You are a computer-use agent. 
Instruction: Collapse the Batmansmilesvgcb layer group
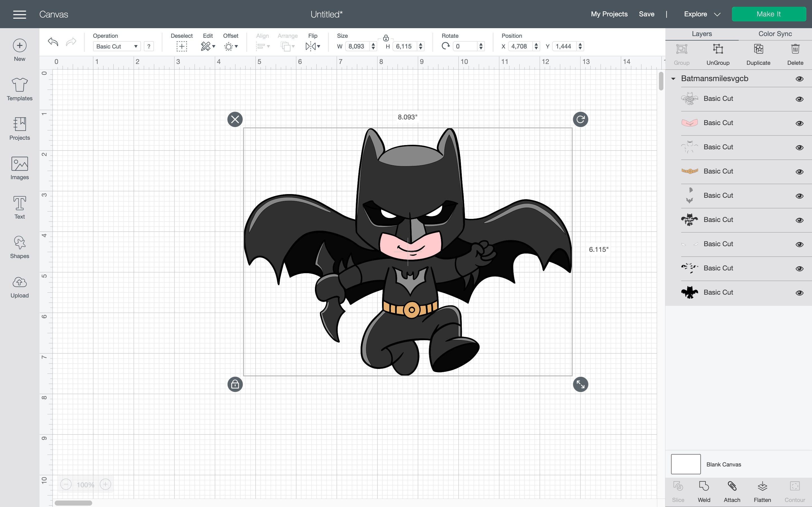tap(673, 79)
